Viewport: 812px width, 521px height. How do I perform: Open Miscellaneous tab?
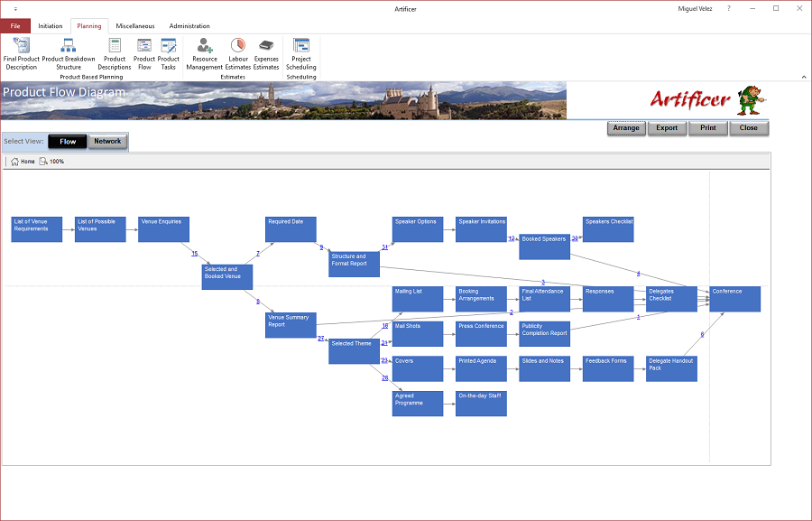[135, 26]
